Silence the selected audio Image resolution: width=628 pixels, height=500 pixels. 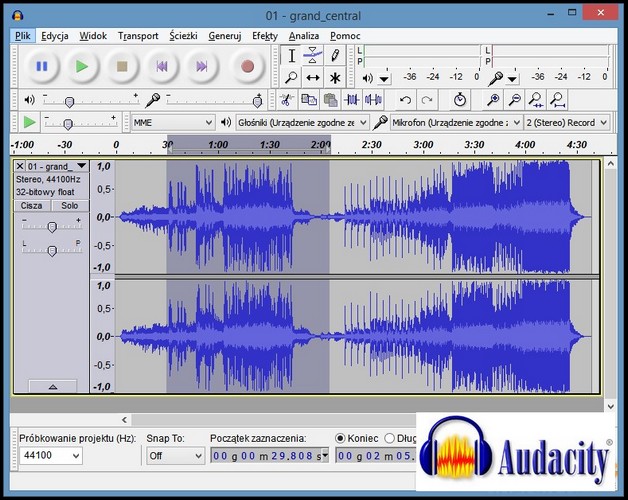373,100
